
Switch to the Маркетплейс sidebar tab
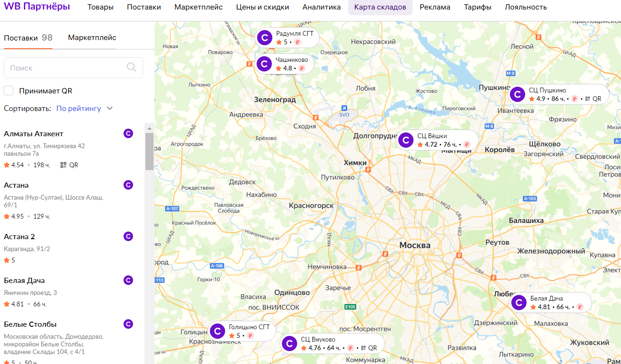pyautogui.click(x=92, y=38)
